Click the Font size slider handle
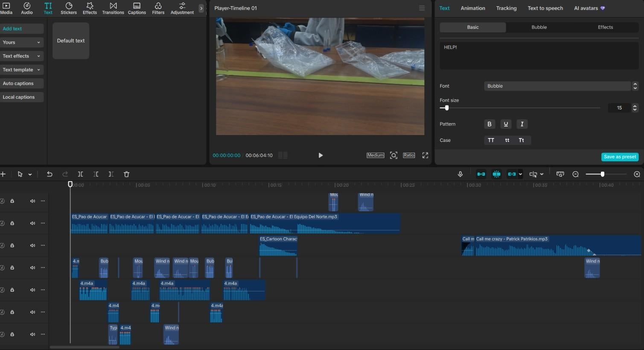Screen dimensions: 644x350 coord(447,108)
